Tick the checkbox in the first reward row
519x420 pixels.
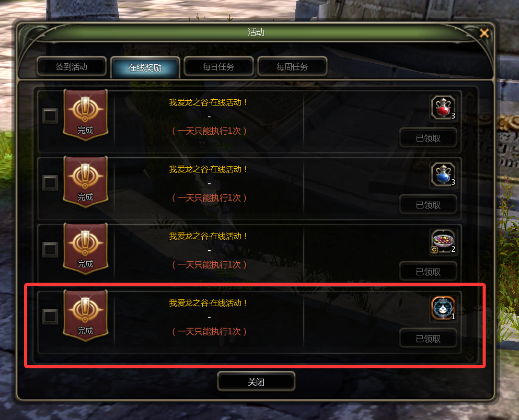pos(50,116)
